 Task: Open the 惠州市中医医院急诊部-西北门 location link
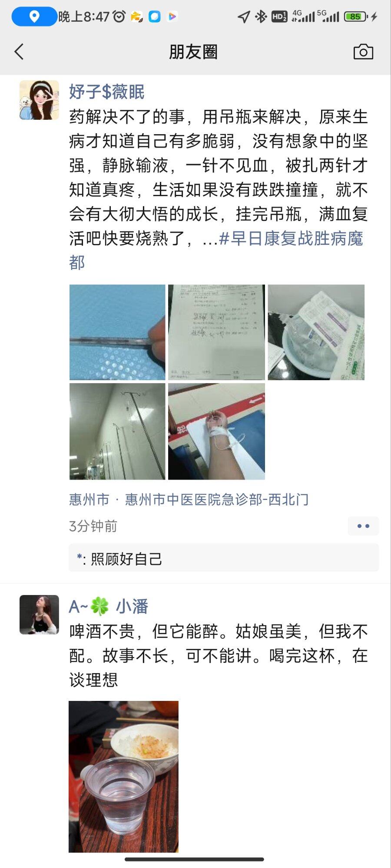point(217,500)
